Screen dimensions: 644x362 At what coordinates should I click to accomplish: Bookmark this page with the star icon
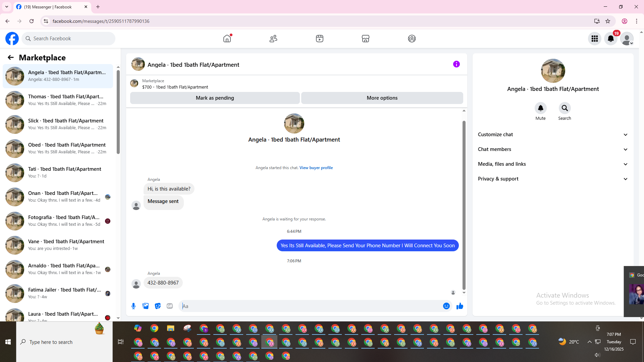point(608,21)
